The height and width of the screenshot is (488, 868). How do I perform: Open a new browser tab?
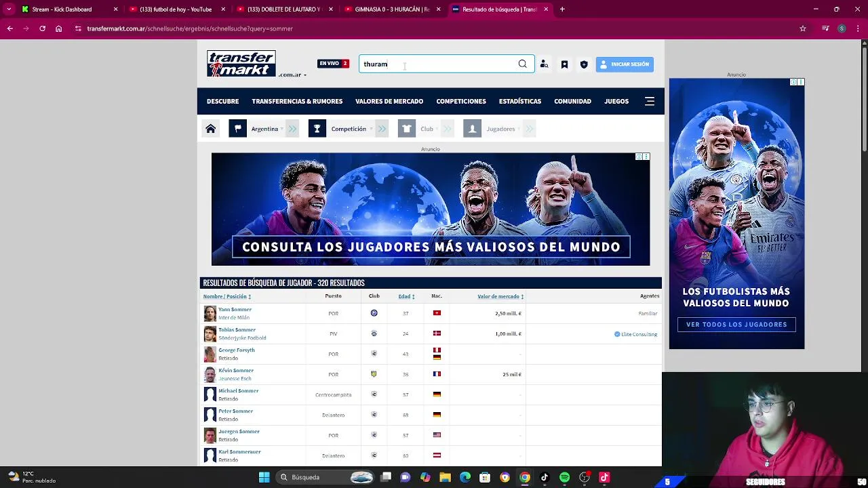click(562, 9)
